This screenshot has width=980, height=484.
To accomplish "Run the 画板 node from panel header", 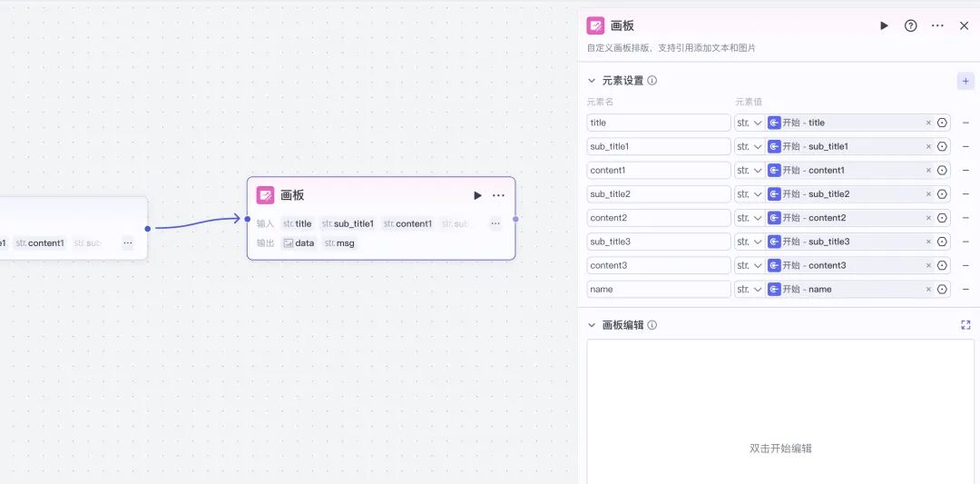I will click(884, 25).
